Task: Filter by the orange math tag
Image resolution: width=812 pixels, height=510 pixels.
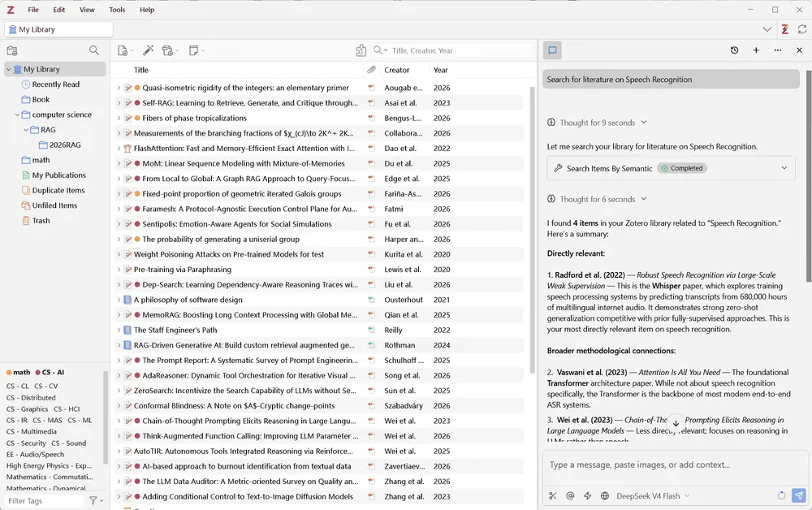Action: click(x=18, y=372)
